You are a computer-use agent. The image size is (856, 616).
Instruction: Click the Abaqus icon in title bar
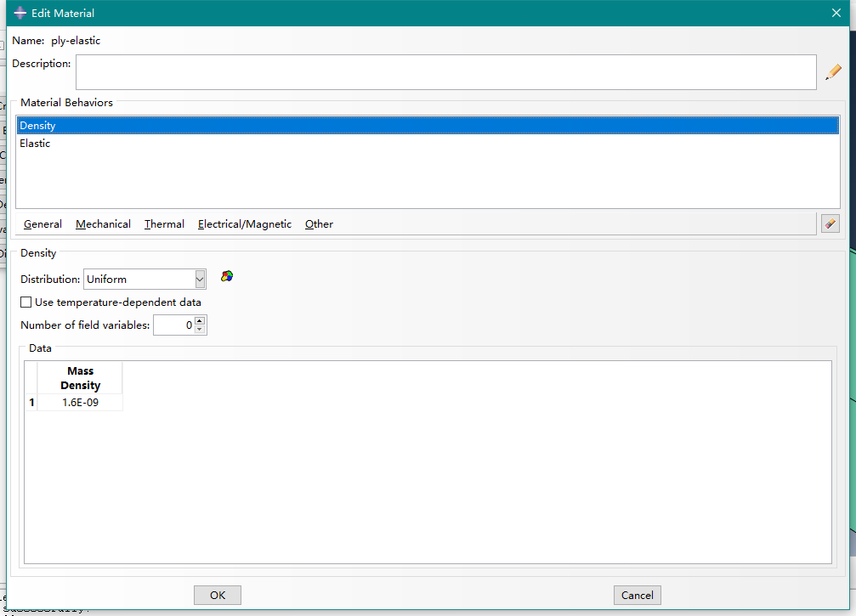click(20, 13)
